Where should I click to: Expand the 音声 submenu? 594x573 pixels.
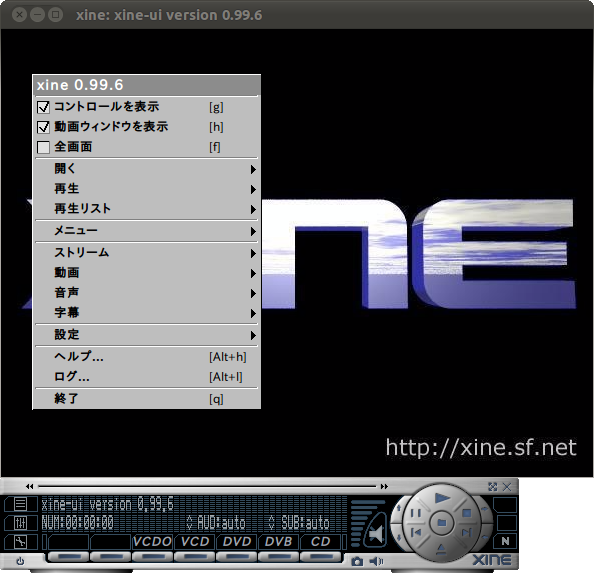(x=147, y=293)
